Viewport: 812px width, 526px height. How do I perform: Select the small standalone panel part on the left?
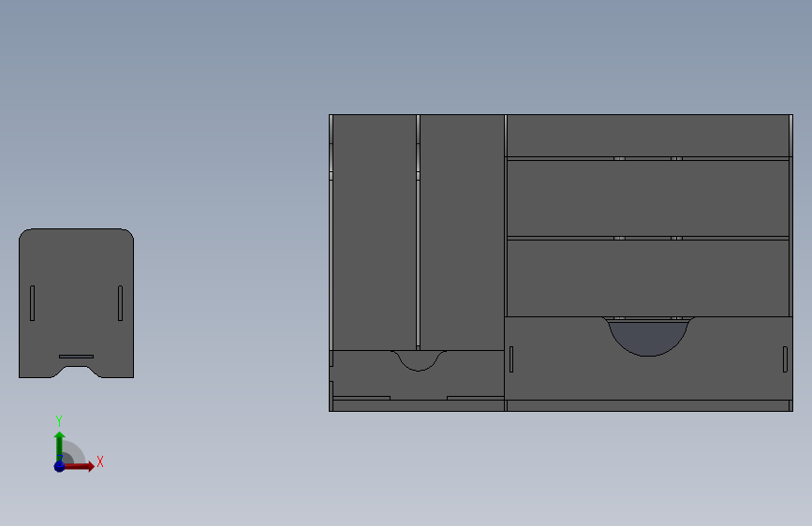pyautogui.click(x=76, y=303)
